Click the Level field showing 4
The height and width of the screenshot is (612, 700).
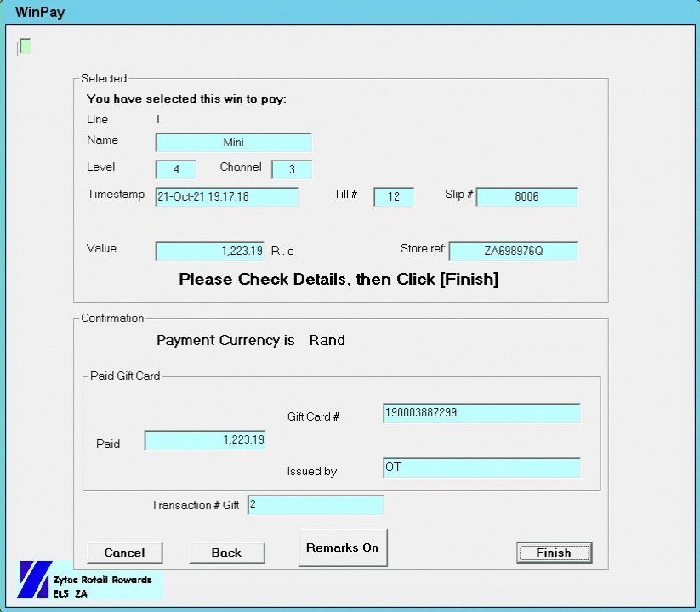(x=176, y=169)
